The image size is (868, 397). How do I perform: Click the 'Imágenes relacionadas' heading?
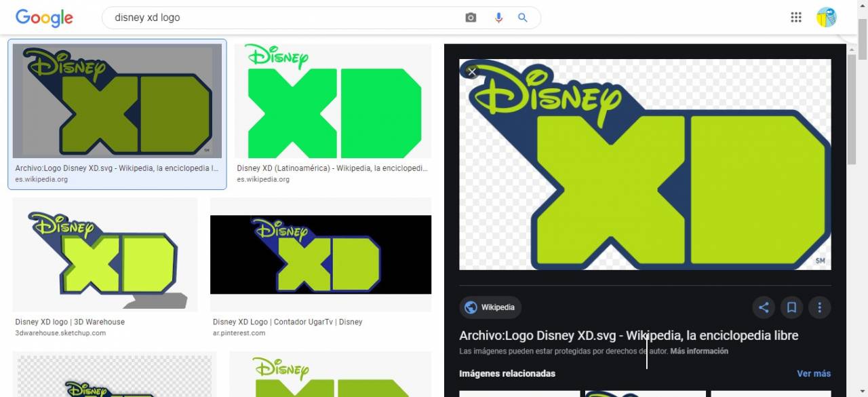pyautogui.click(x=507, y=373)
